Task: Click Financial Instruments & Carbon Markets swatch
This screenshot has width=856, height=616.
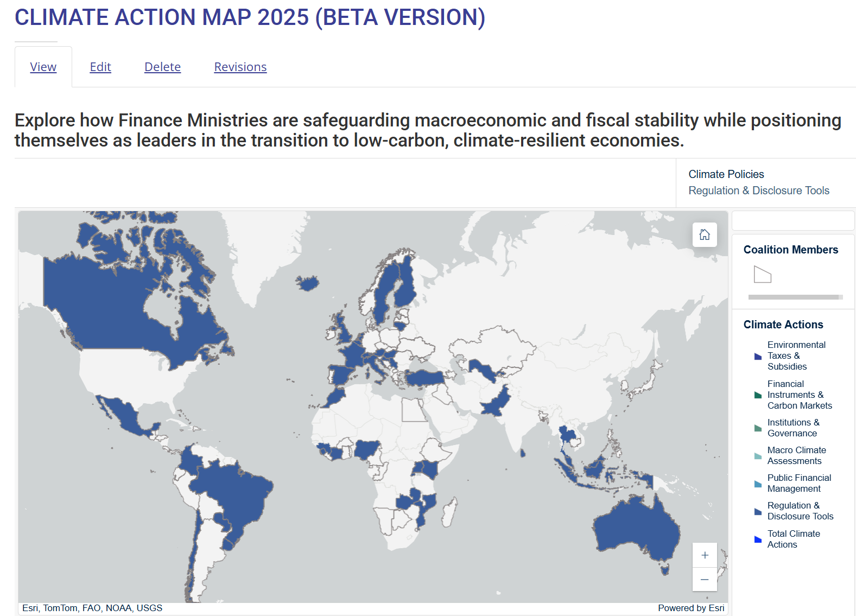Action: pos(758,395)
